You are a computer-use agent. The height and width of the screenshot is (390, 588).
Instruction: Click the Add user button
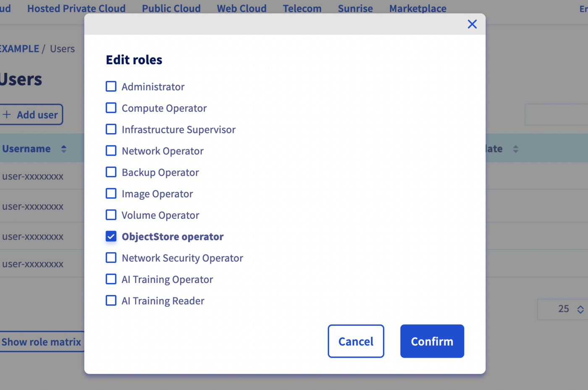point(29,114)
